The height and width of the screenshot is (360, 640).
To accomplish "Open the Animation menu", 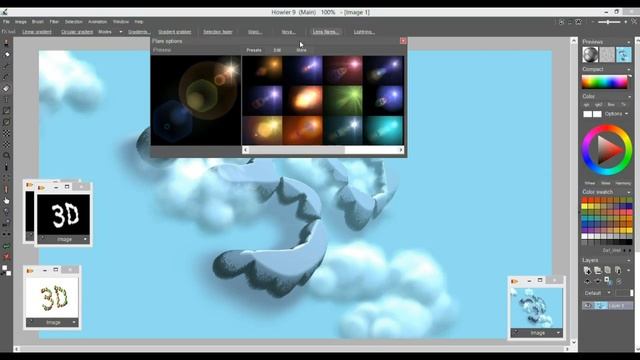I will pyautogui.click(x=98, y=22).
